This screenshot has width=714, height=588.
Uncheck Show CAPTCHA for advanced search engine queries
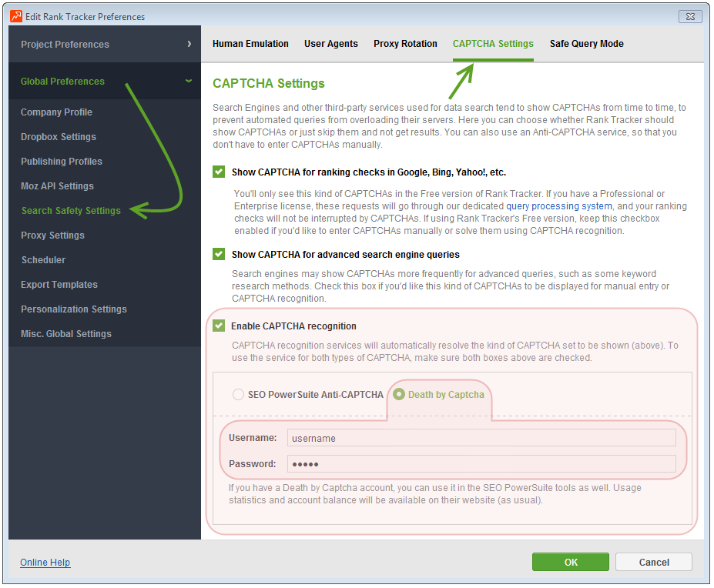(x=219, y=254)
